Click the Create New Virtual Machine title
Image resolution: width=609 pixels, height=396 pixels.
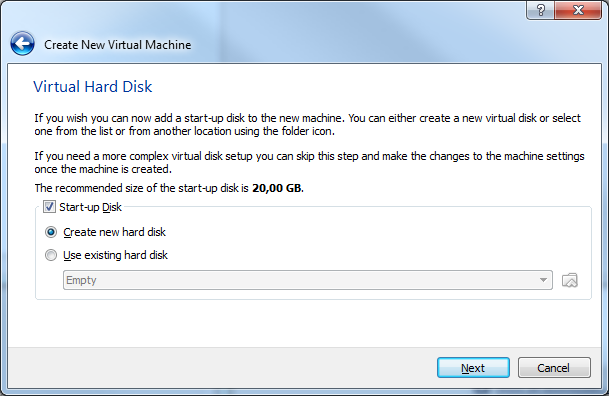point(117,45)
